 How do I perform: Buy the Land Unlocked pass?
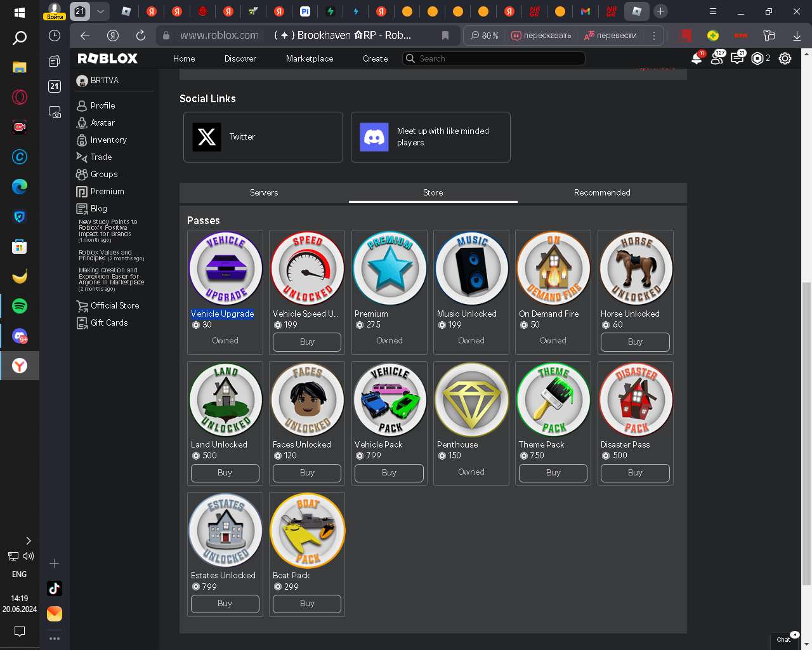pyautogui.click(x=225, y=473)
